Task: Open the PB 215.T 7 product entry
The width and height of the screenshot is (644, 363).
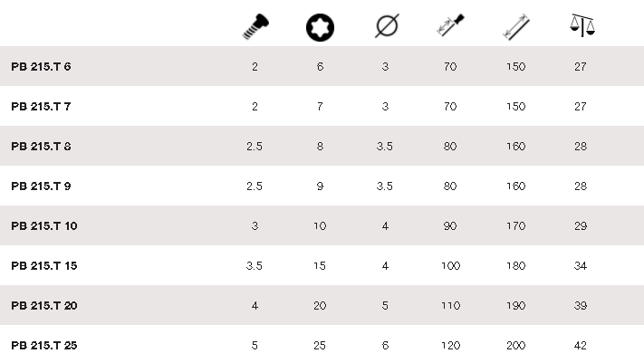Action: click(x=42, y=107)
